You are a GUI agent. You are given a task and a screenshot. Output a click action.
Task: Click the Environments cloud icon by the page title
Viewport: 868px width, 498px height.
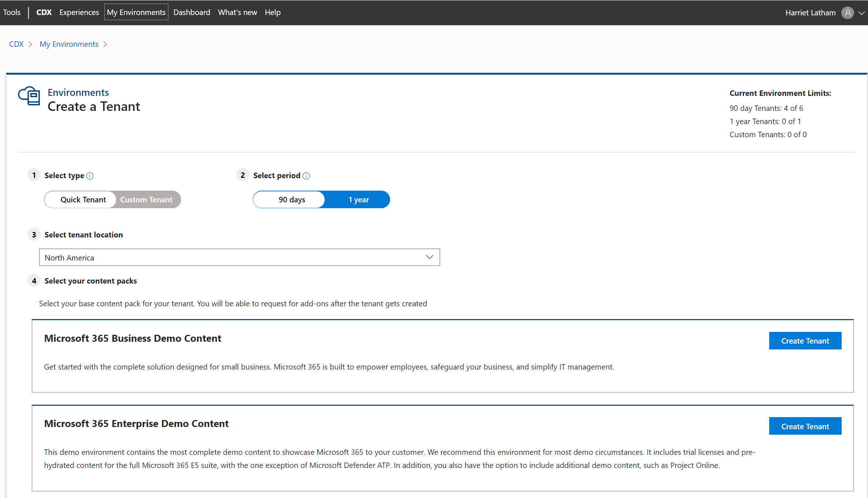(x=29, y=96)
